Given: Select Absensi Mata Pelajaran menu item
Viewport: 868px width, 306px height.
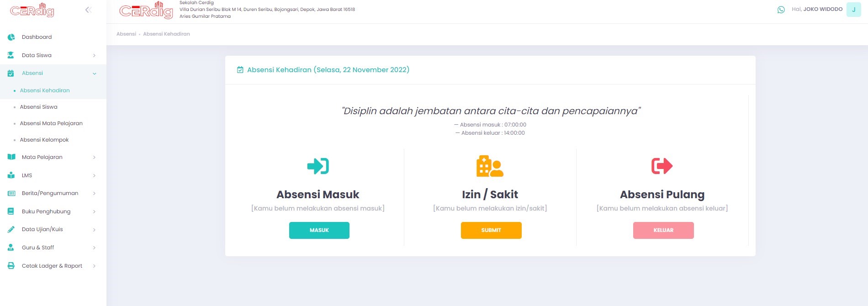Looking at the screenshot, I should 51,123.
